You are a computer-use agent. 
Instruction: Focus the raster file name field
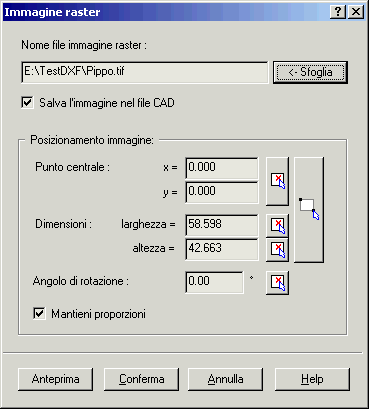coord(145,72)
